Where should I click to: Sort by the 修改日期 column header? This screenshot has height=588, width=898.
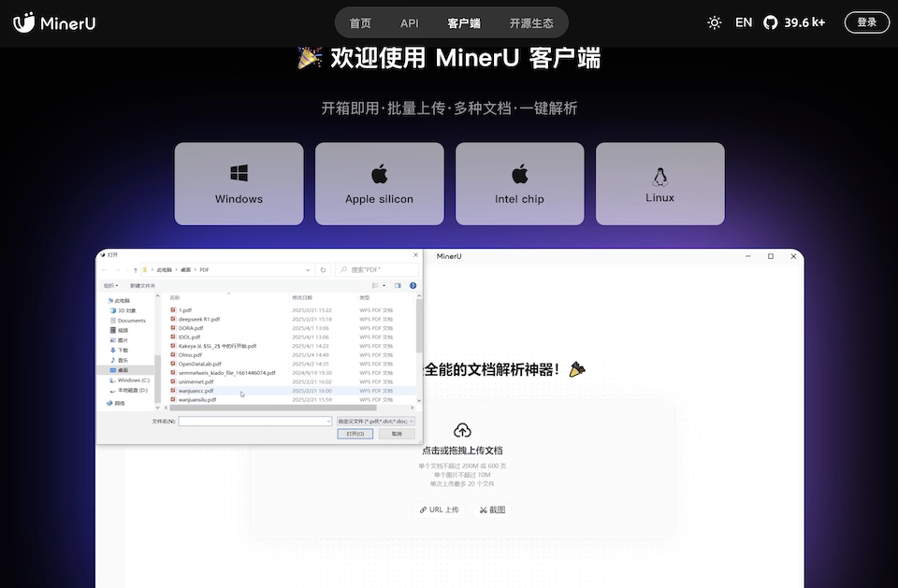point(302,297)
